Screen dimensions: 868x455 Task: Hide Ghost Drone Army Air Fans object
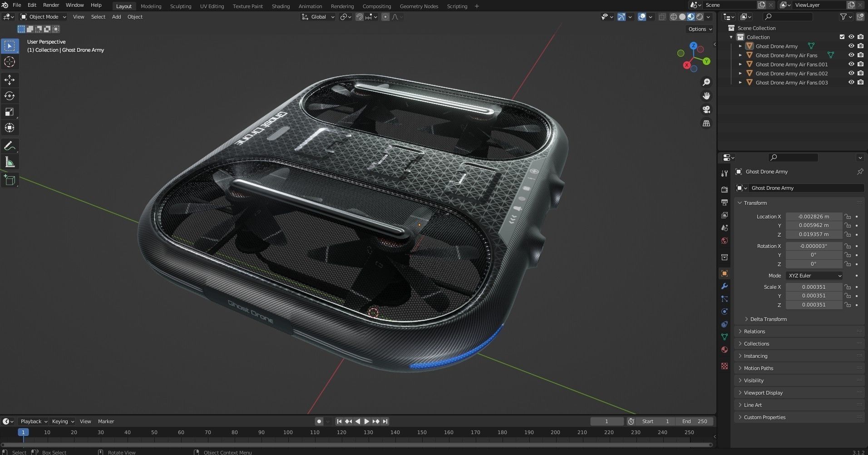coord(851,55)
